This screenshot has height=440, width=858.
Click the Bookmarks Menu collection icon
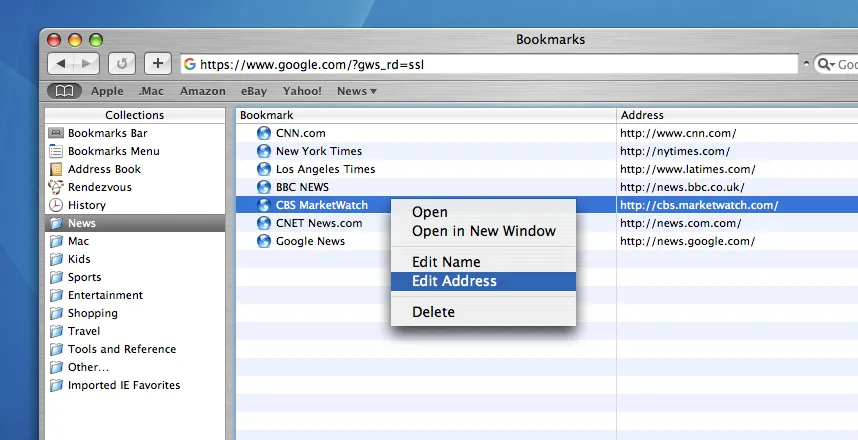[x=56, y=151]
